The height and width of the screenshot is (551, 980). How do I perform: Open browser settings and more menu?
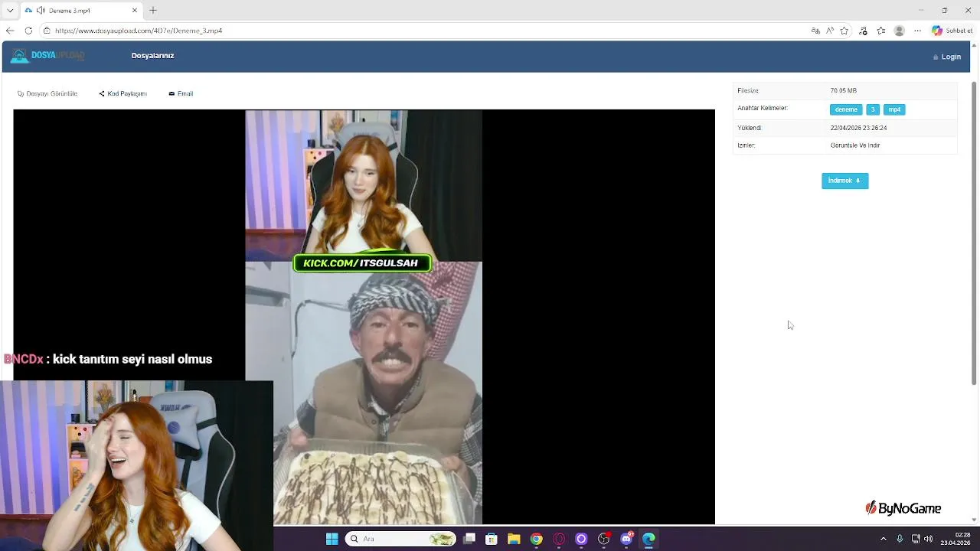[917, 31]
